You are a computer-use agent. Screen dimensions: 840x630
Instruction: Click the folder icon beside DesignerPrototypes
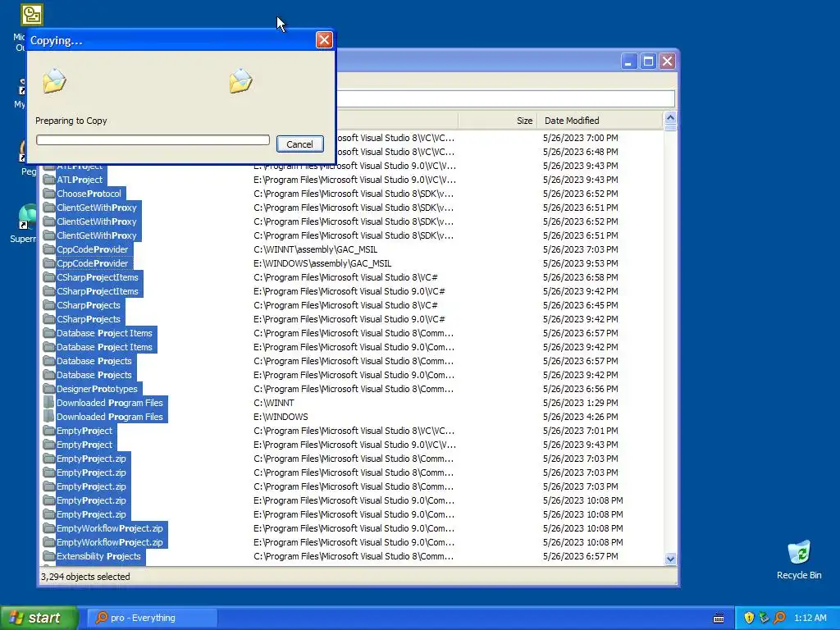(x=48, y=388)
